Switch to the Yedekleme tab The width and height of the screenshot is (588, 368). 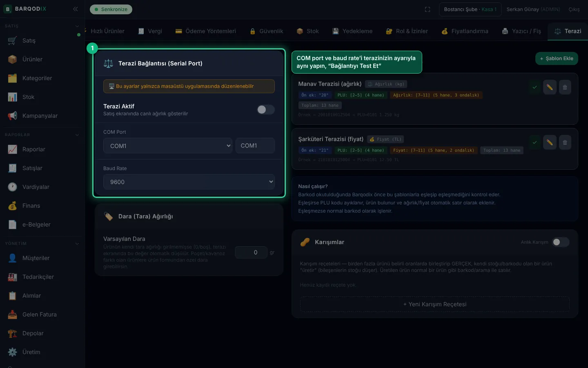[352, 31]
